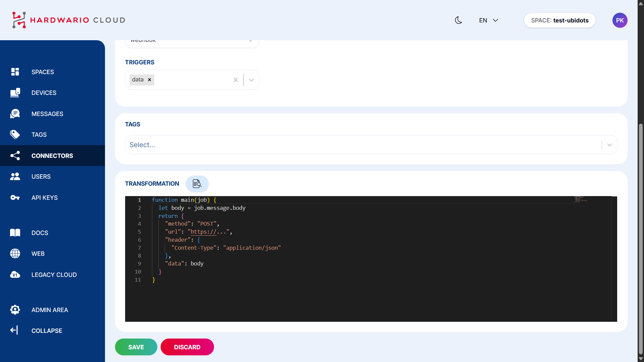Open the Messages chat icon

click(15, 114)
